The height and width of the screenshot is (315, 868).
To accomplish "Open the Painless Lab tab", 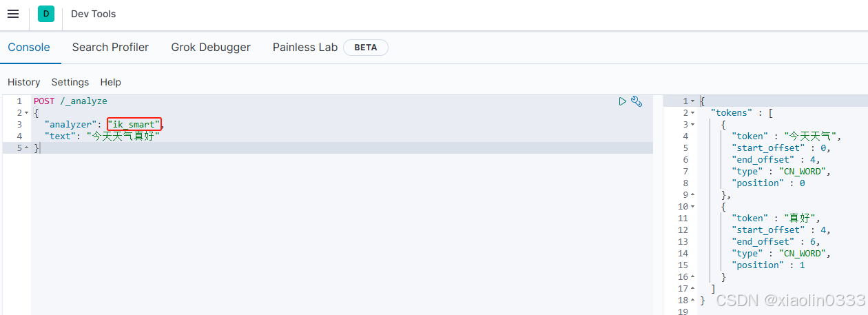I will (305, 48).
